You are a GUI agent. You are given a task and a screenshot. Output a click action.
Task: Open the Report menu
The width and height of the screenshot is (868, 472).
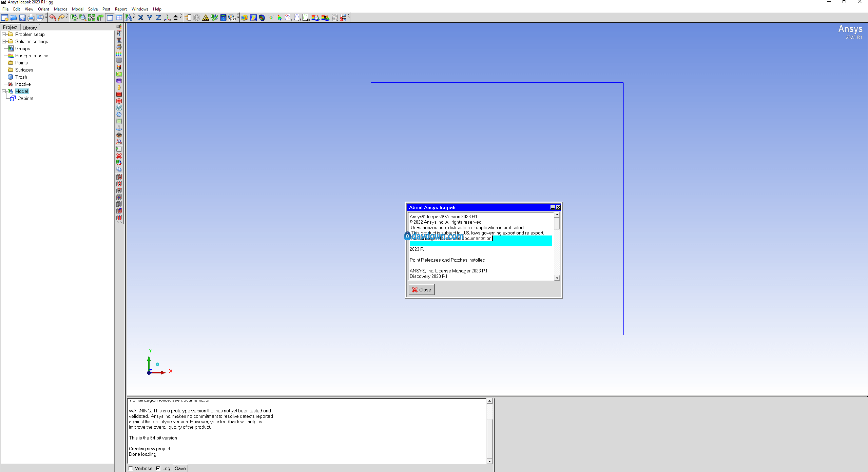pos(121,9)
